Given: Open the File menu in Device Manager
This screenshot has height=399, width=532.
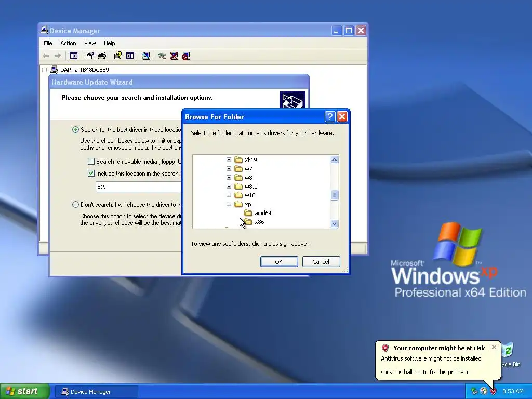Looking at the screenshot, I should click(48, 43).
